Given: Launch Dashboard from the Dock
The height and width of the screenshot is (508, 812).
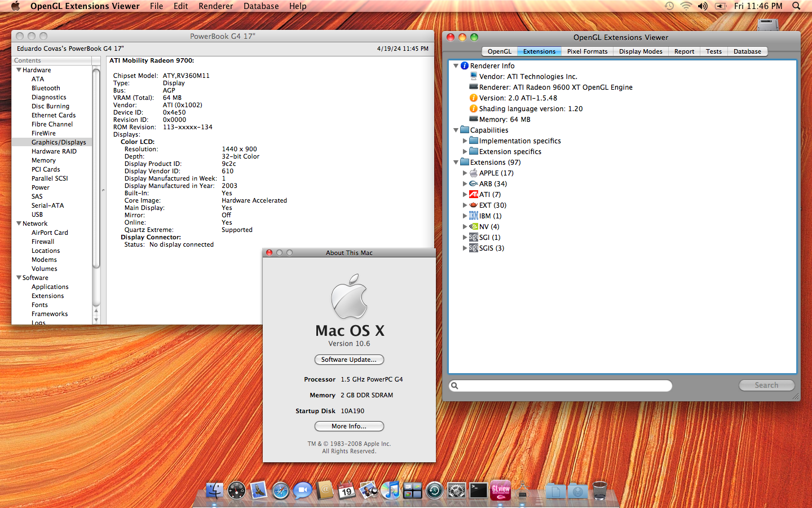Looking at the screenshot, I should click(236, 490).
